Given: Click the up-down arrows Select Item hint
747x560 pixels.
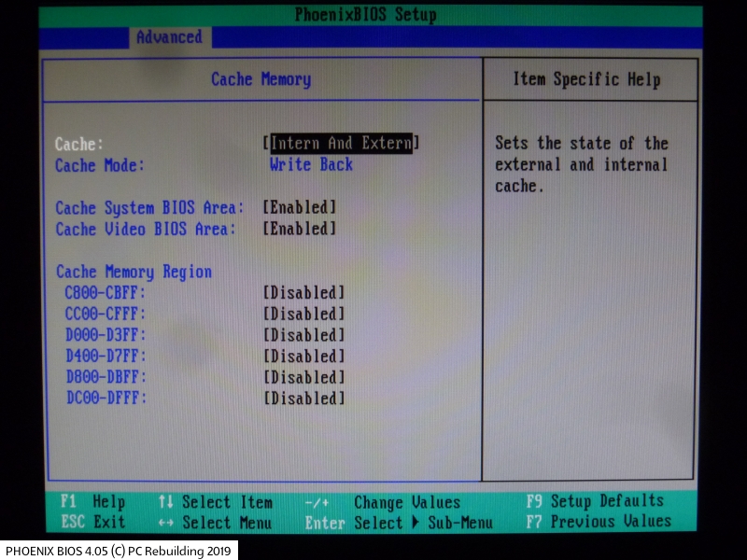Looking at the screenshot, I should pos(215,502).
